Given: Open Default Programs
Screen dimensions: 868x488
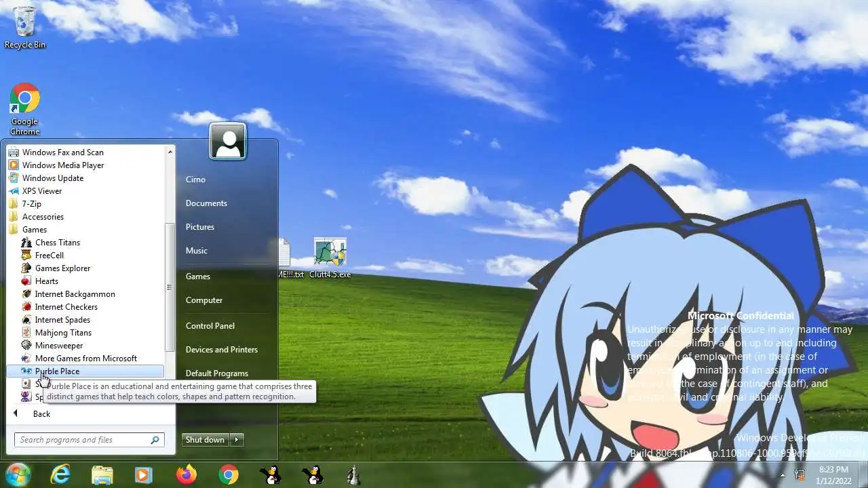Looking at the screenshot, I should click(x=217, y=373).
